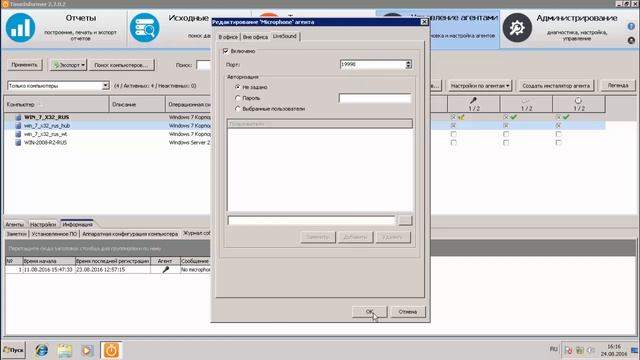Toggle microphone checkbox for win_7_x32_rus_hub row

[x=453, y=126]
